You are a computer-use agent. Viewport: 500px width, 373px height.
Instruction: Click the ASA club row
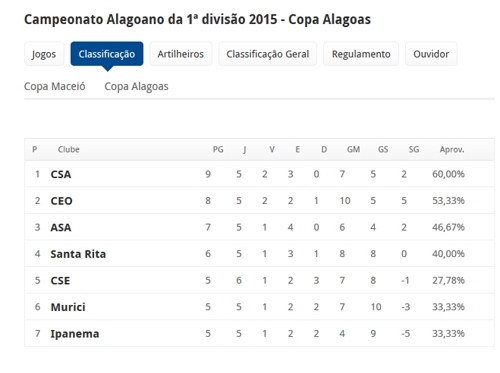pos(259,227)
